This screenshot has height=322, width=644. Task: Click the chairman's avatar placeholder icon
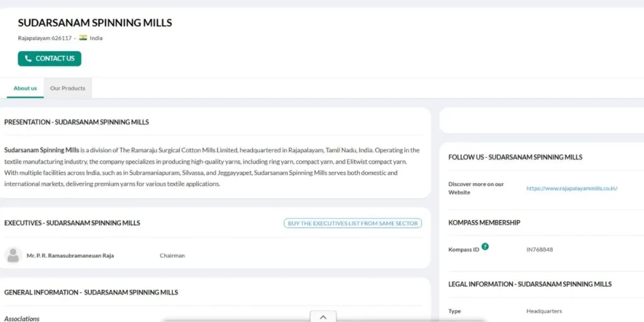[13, 255]
